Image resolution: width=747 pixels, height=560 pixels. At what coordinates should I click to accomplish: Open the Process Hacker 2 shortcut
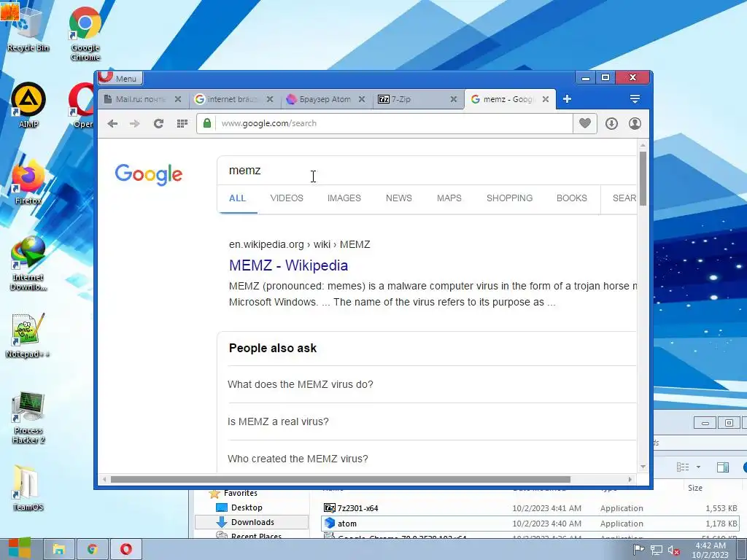pyautogui.click(x=28, y=418)
